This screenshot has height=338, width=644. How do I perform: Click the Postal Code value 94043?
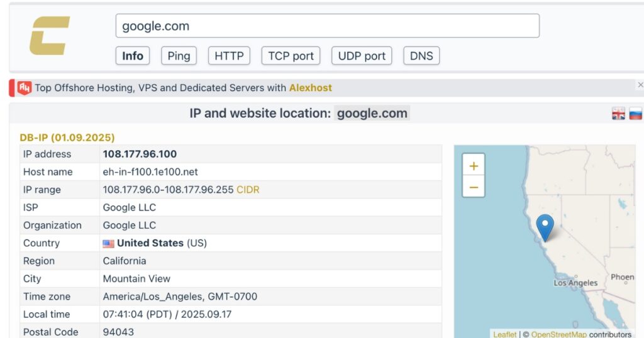pyautogui.click(x=118, y=332)
